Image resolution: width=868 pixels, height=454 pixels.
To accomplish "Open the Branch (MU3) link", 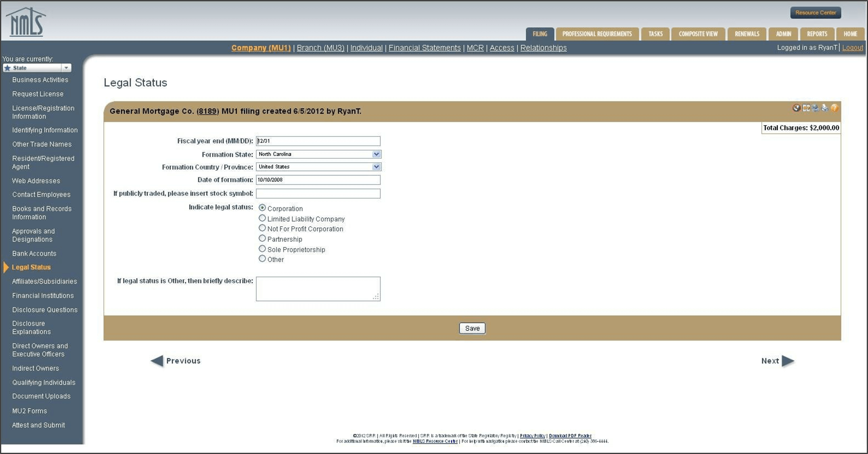I will click(320, 48).
